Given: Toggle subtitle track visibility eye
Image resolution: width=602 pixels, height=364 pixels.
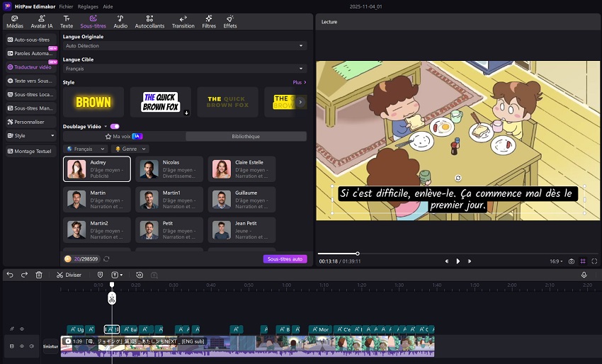Looking at the screenshot, I should coord(22,329).
